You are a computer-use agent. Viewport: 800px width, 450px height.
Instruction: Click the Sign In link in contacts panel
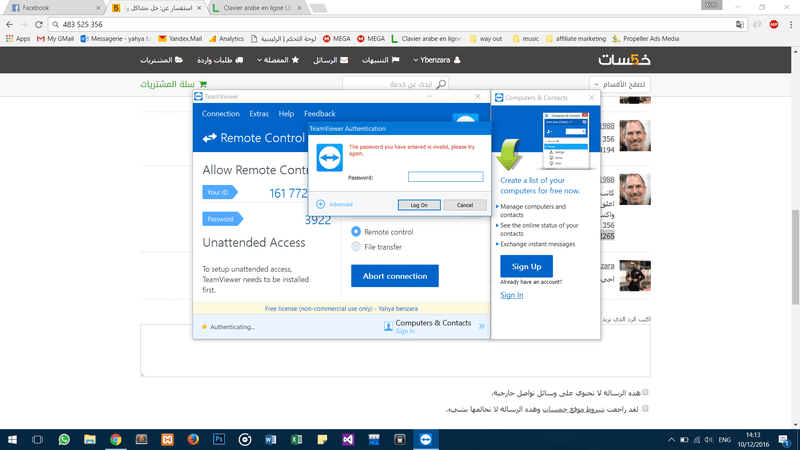(511, 295)
